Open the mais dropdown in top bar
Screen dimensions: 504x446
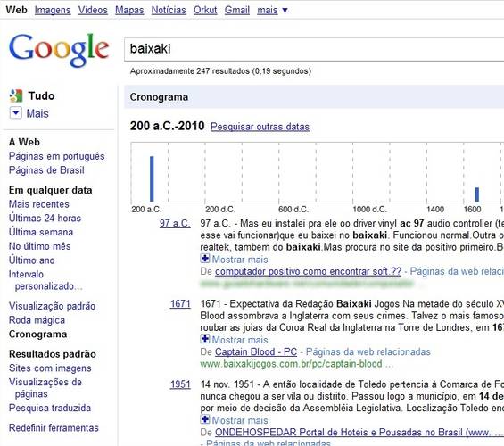(x=272, y=11)
